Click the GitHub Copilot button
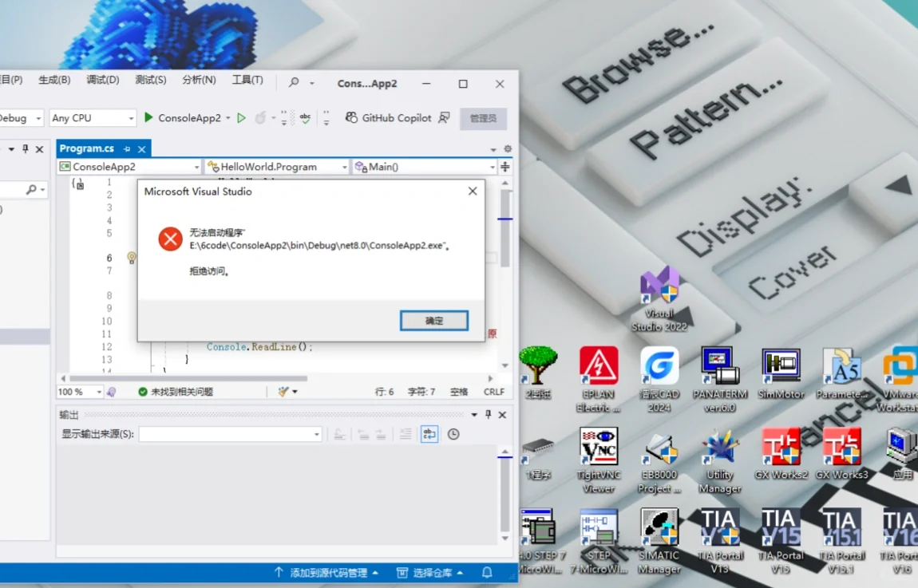The height and width of the screenshot is (588, 918). point(388,118)
